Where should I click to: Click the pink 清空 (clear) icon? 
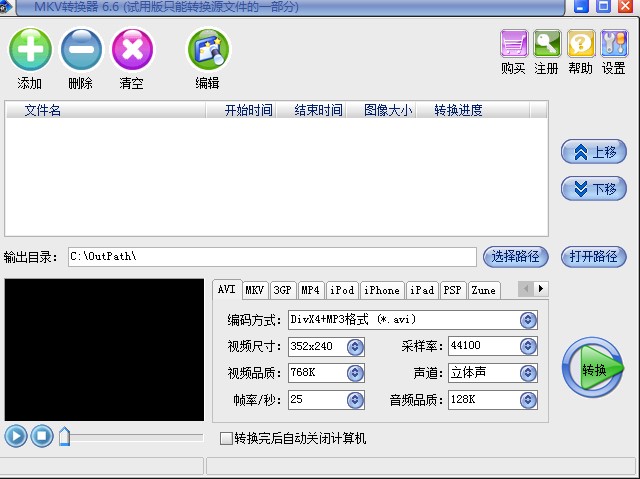point(132,49)
